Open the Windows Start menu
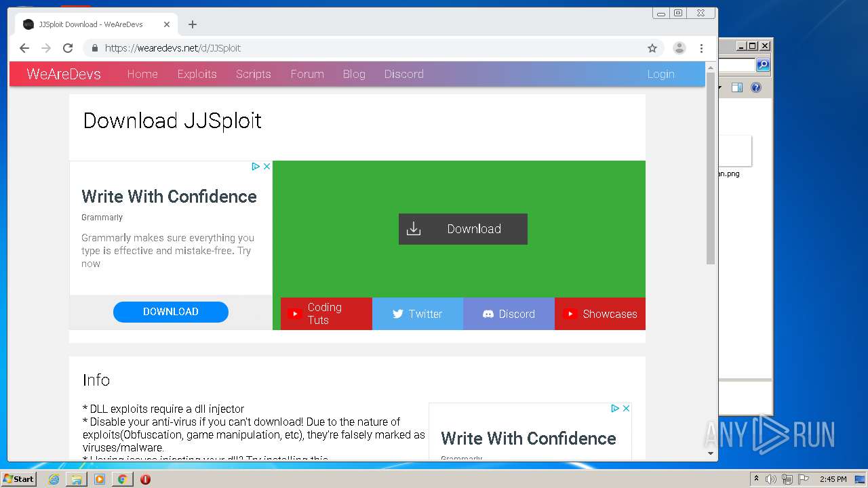868x488 pixels. [x=18, y=479]
